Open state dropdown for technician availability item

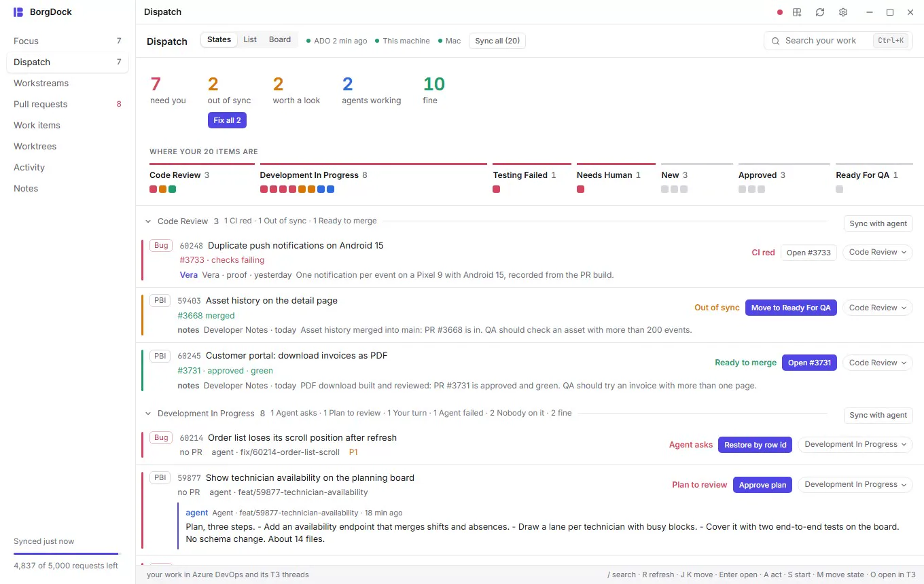click(855, 484)
